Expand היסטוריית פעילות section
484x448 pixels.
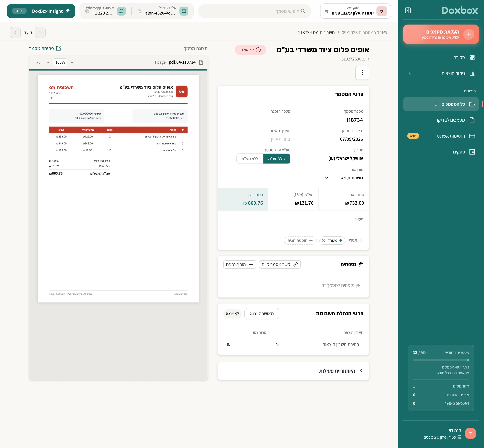click(x=293, y=371)
